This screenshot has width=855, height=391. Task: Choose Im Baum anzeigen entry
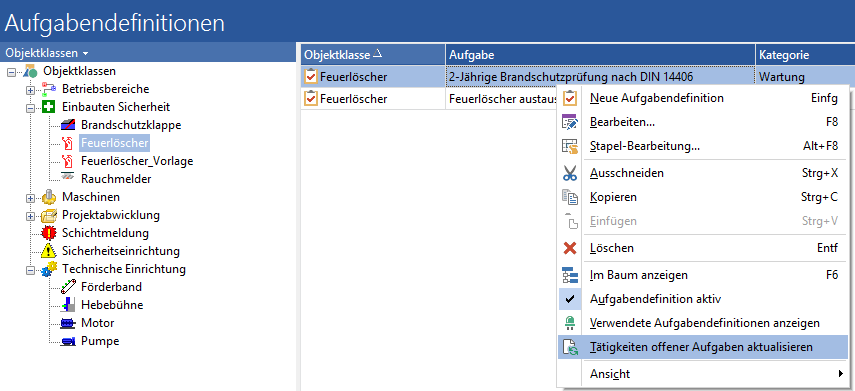pyautogui.click(x=703, y=275)
